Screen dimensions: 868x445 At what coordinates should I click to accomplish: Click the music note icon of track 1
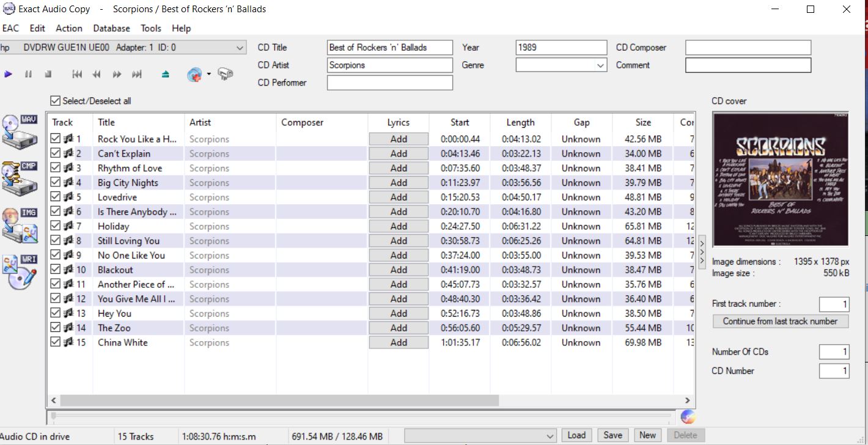(x=68, y=139)
